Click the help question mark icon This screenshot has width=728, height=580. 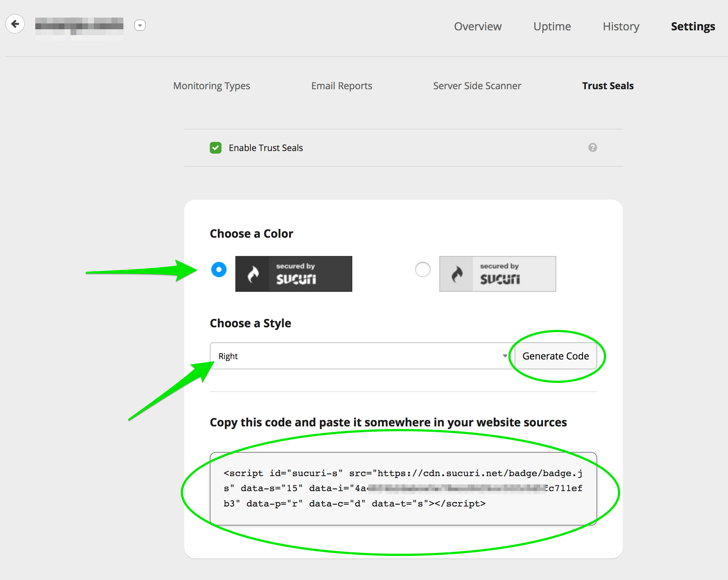[592, 147]
